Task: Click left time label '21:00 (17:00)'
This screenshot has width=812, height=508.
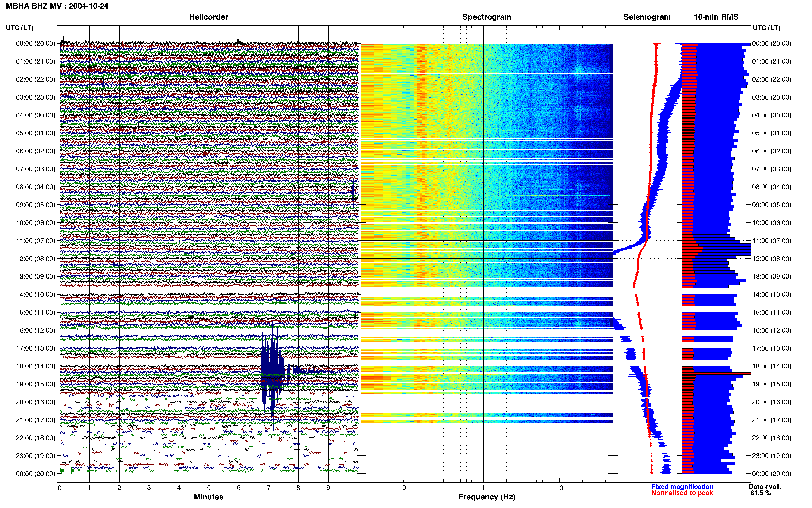Action: (35, 420)
